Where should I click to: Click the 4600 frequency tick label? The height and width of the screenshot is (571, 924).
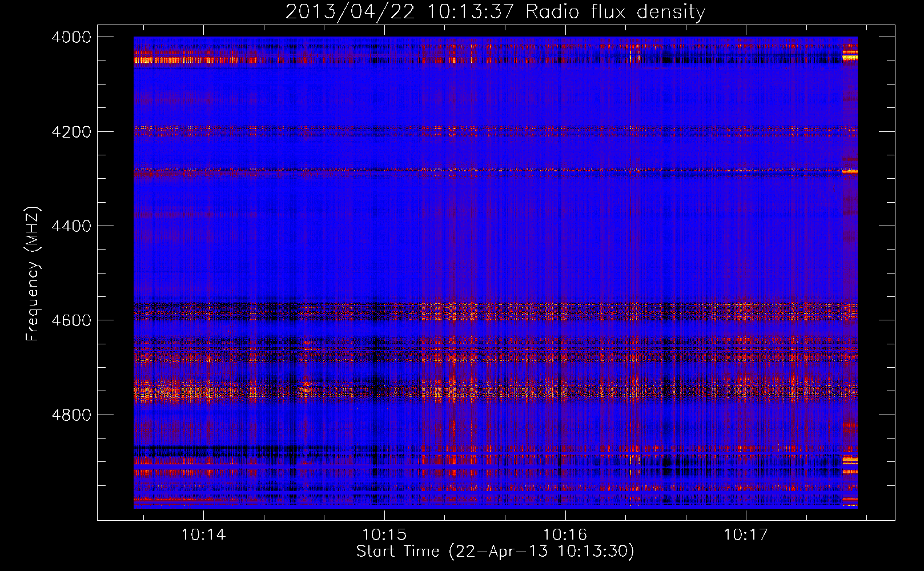pos(71,320)
